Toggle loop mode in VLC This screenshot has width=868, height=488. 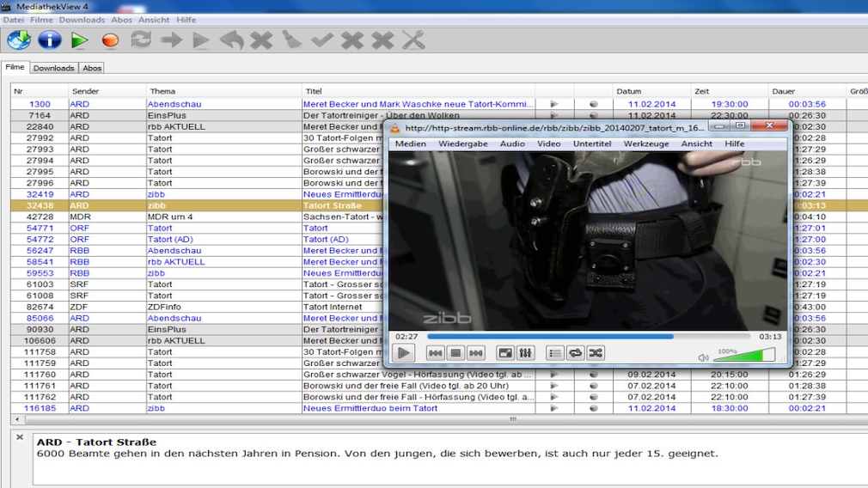[576, 353]
